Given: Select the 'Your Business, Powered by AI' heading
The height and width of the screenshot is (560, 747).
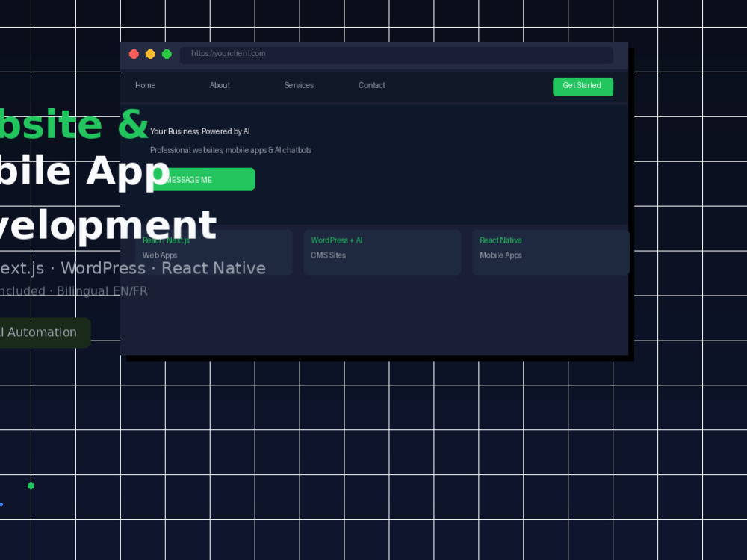Looking at the screenshot, I should click(199, 131).
